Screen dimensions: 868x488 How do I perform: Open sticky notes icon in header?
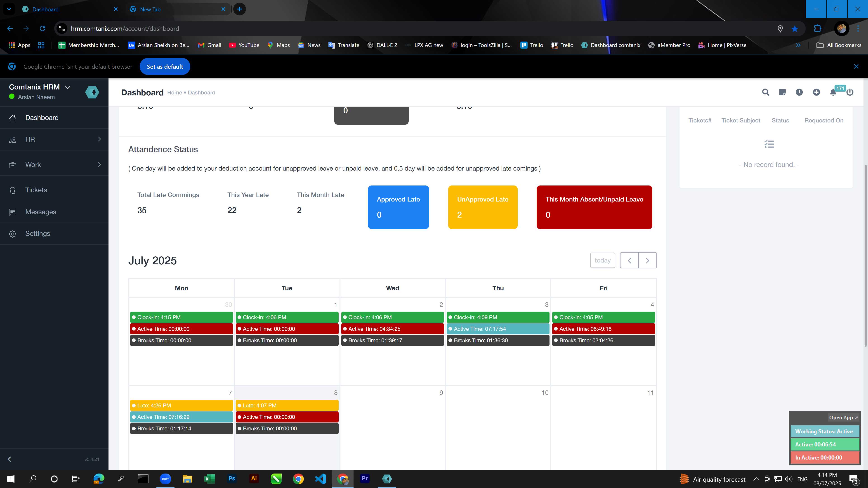point(782,92)
